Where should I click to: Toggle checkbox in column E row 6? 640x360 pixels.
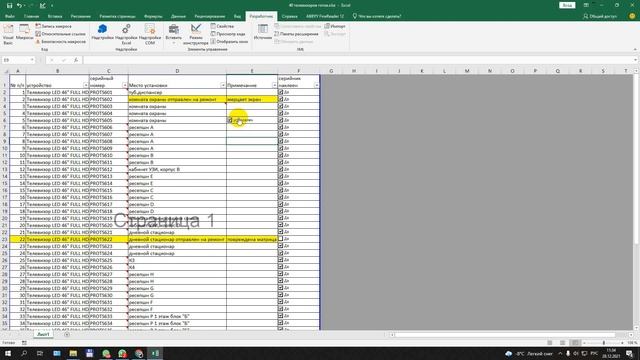click(230, 120)
